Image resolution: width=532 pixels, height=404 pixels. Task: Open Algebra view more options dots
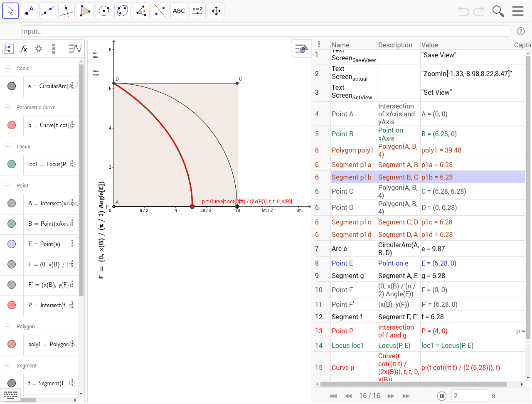tap(54, 49)
